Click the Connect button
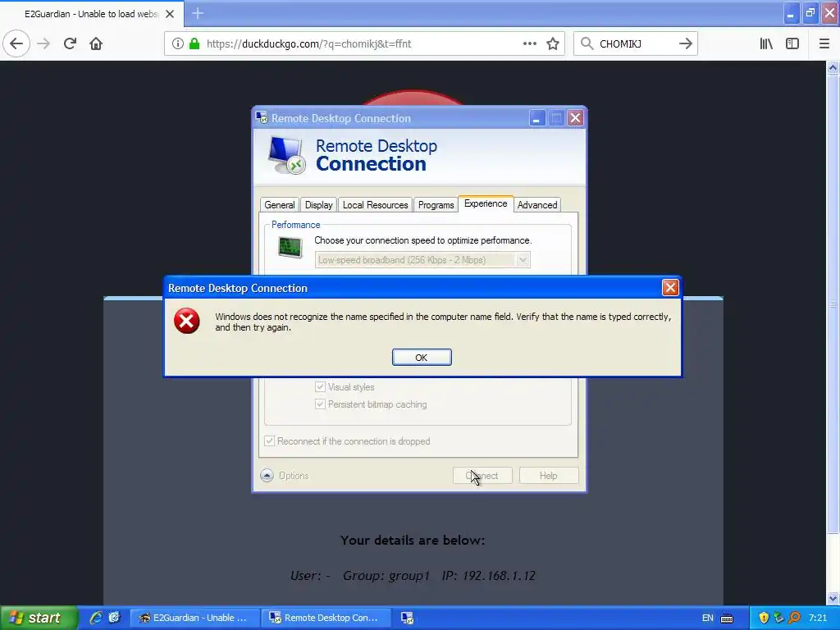840x630 pixels. coord(482,476)
